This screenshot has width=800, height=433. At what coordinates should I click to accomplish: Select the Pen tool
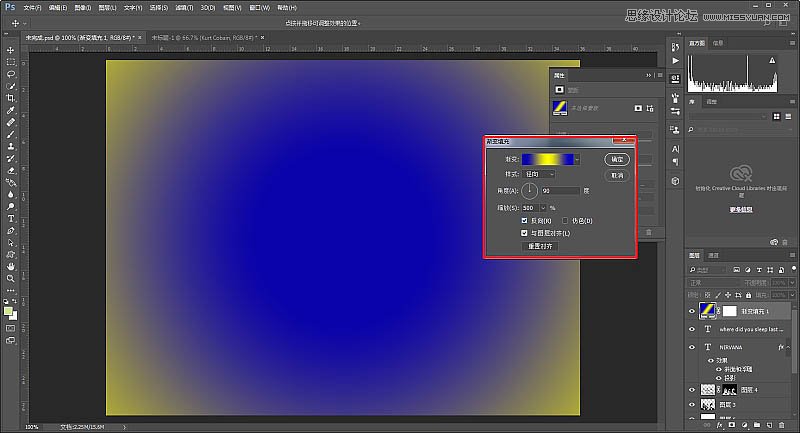10,231
